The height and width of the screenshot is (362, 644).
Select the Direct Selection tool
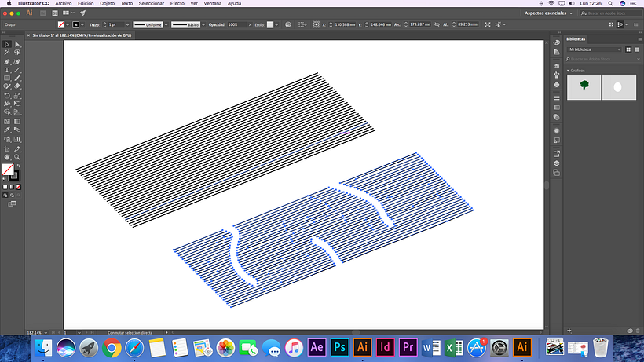(x=17, y=44)
